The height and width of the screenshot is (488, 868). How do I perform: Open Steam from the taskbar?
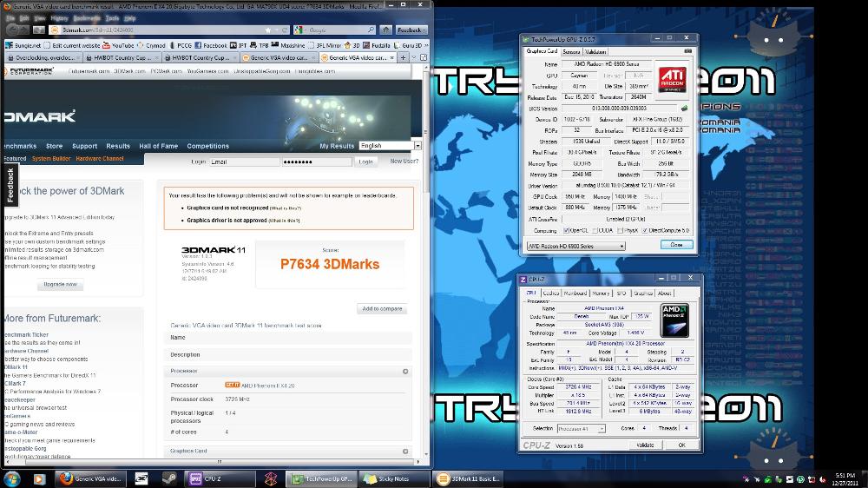coord(169,478)
